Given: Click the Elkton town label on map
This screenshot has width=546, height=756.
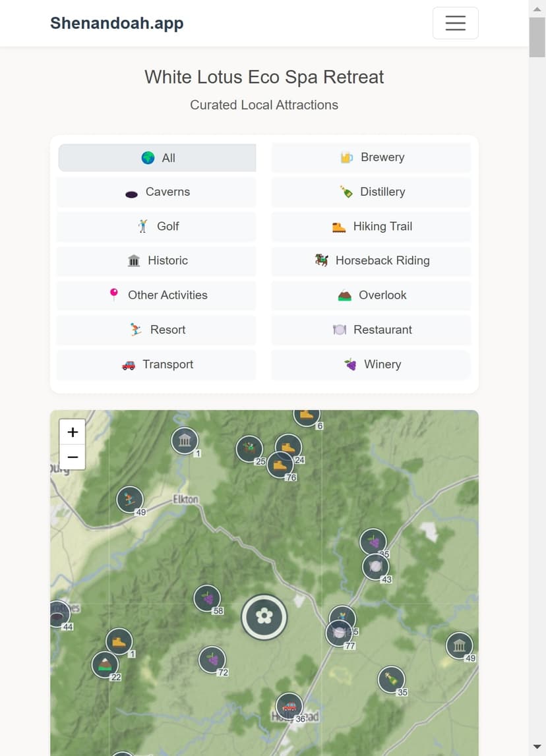Looking at the screenshot, I should [186, 500].
